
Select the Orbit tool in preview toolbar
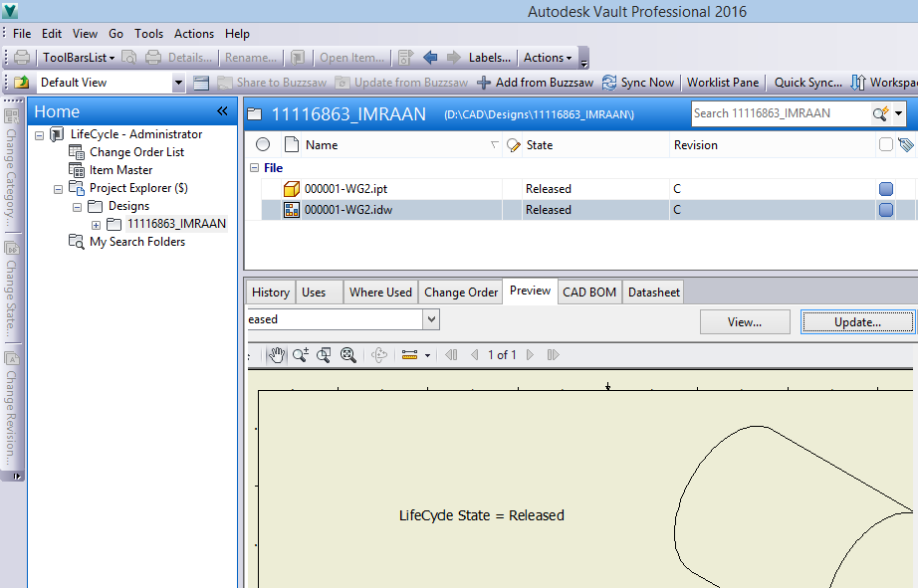379,354
